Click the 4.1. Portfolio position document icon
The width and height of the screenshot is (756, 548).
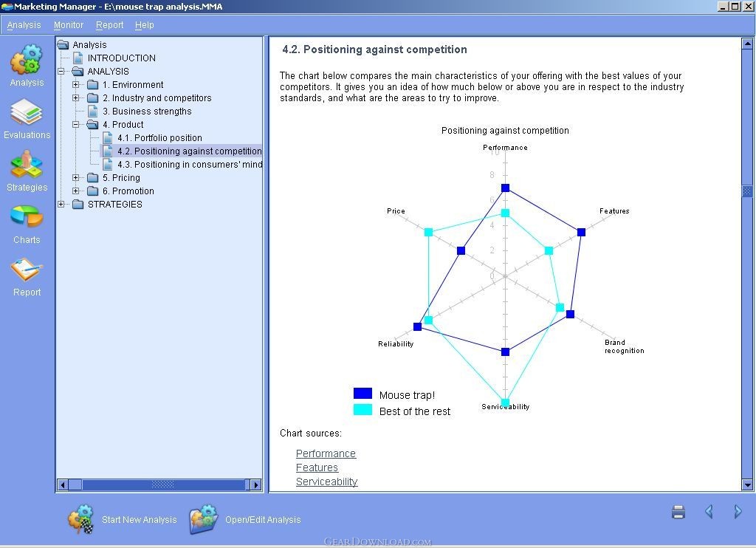tap(108, 137)
